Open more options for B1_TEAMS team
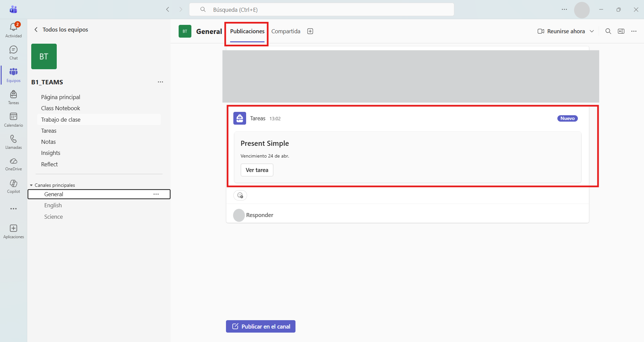 tap(160, 82)
